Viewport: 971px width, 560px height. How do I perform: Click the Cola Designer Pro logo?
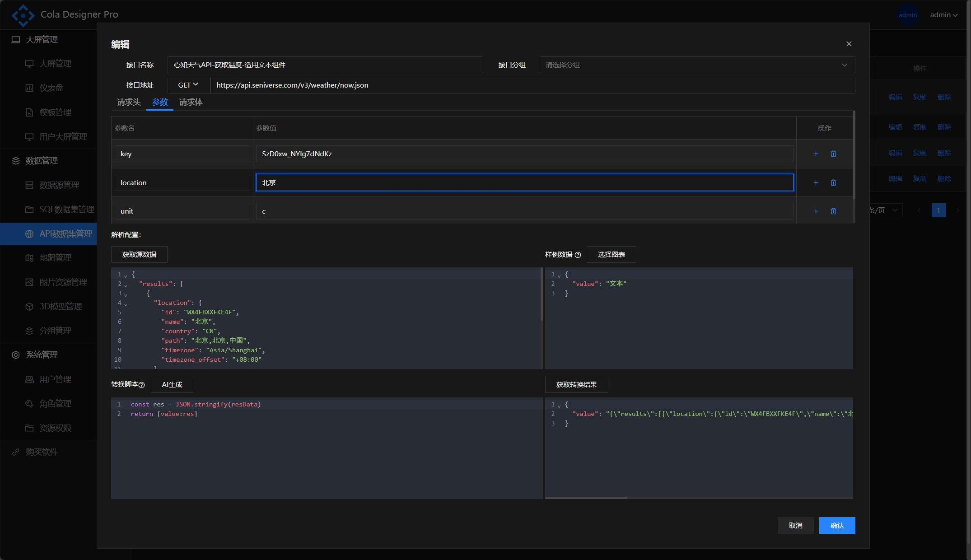[x=23, y=15]
